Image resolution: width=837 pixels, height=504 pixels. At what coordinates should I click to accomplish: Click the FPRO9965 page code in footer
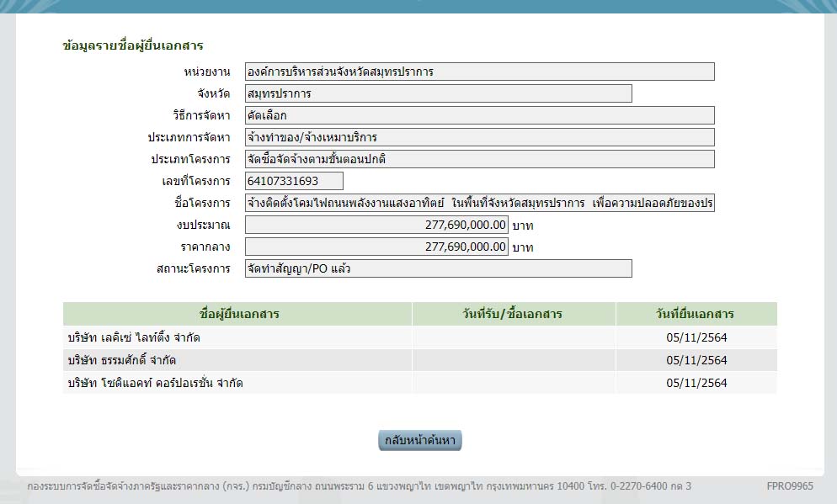[x=790, y=486]
